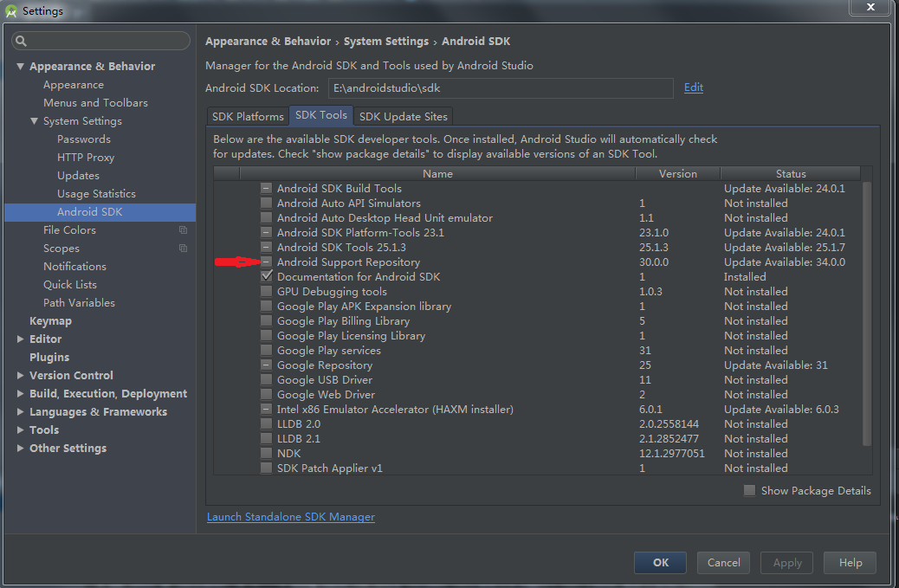Click the Android Studio icon in title bar

click(11, 11)
